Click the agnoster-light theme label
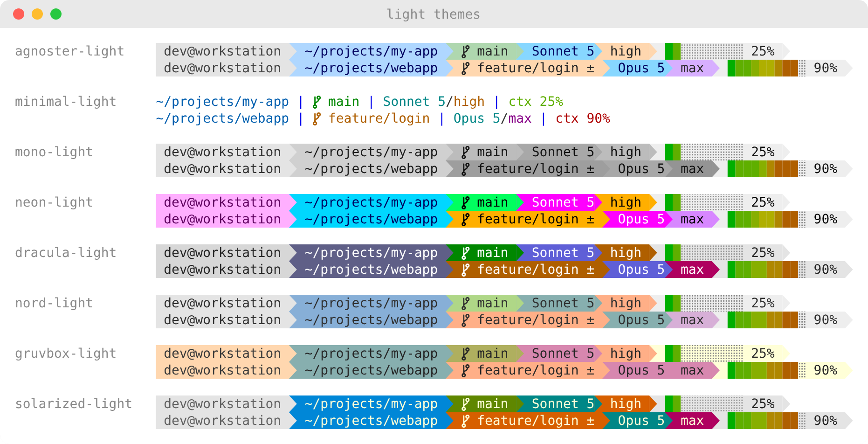 [x=69, y=51]
